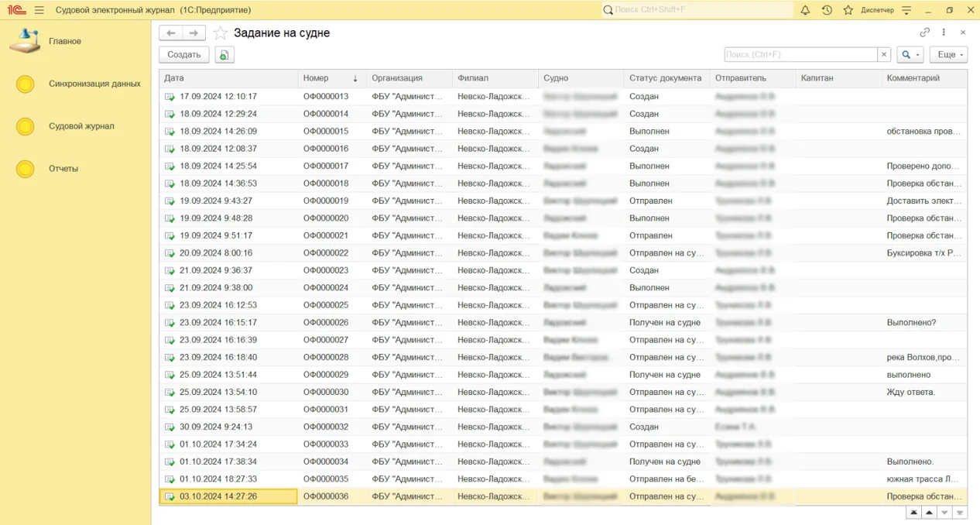The image size is (980, 525).
Task: Navigate back with left arrow button
Action: (171, 33)
